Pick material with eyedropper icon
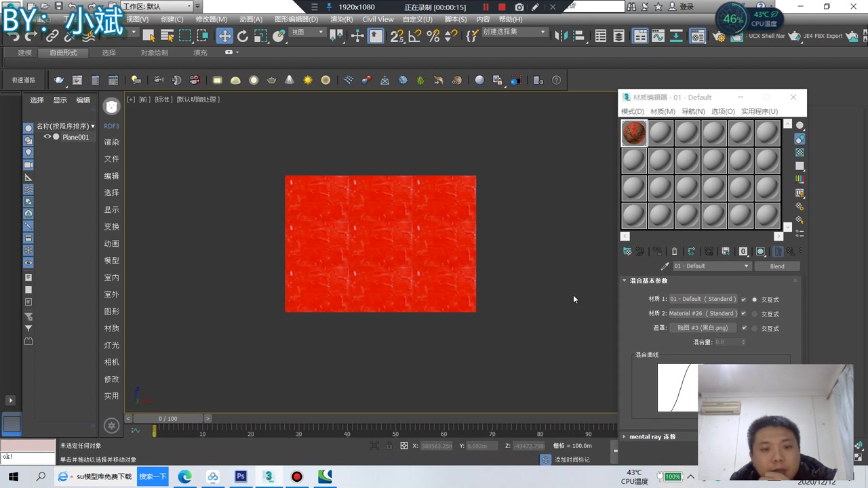 click(665, 266)
